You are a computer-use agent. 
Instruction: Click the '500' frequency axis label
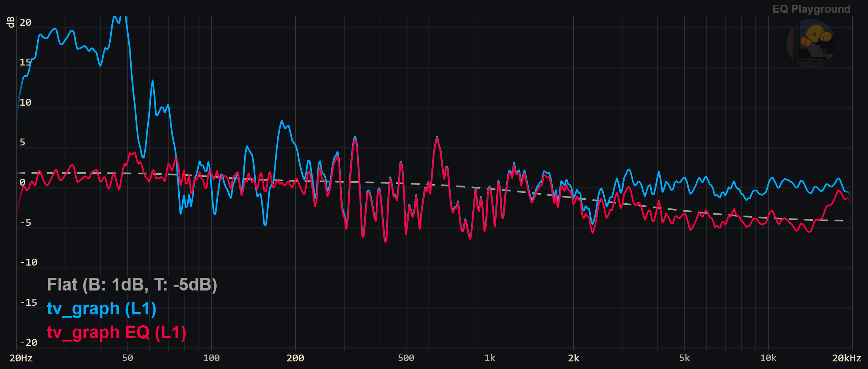406,358
